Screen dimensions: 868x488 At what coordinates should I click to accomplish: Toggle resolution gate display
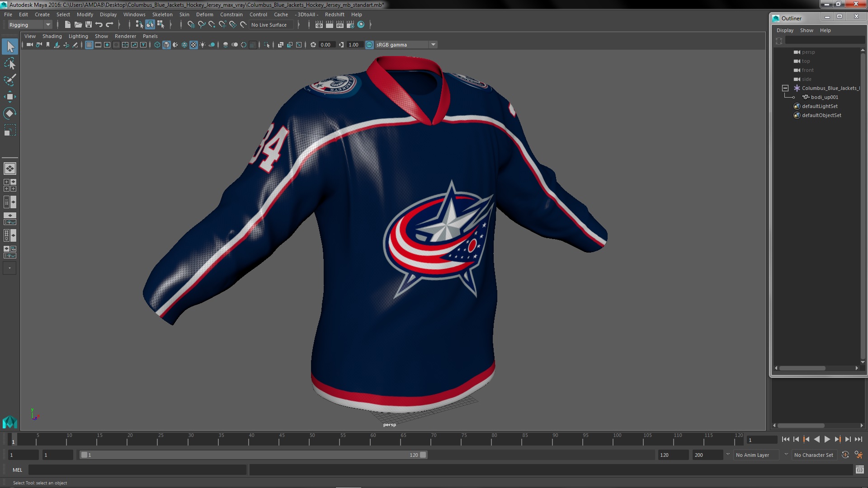point(107,45)
